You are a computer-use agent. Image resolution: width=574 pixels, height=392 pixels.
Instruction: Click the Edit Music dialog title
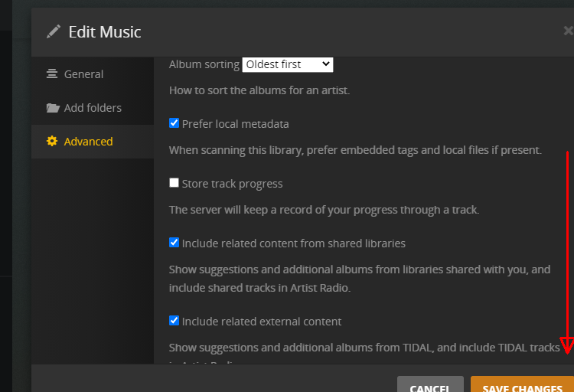click(x=105, y=31)
